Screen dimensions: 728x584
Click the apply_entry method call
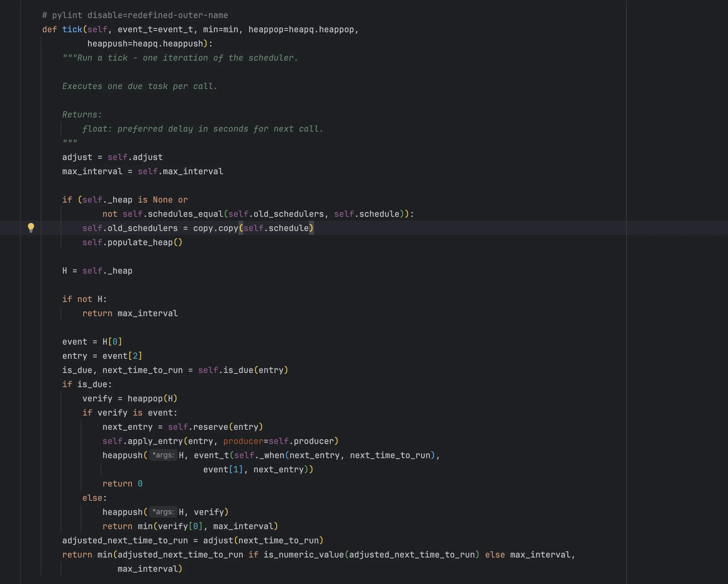click(155, 441)
